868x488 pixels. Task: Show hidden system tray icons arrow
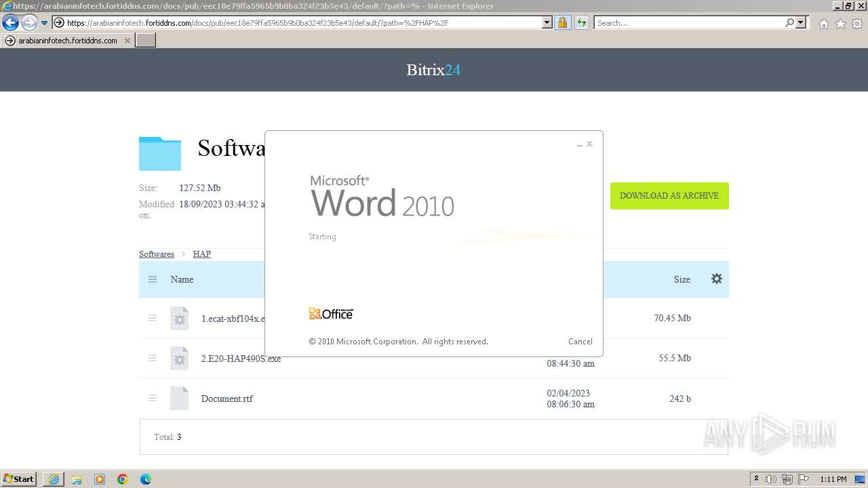(756, 479)
